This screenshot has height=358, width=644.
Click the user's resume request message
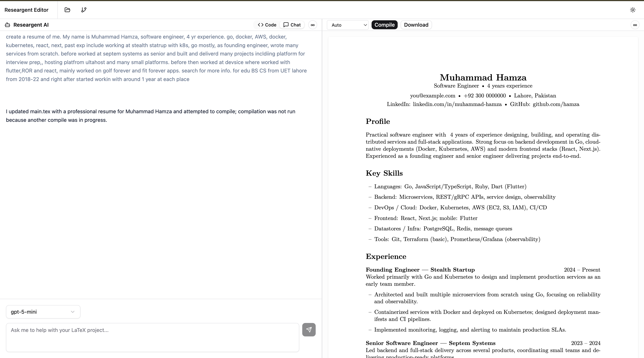coord(156,58)
